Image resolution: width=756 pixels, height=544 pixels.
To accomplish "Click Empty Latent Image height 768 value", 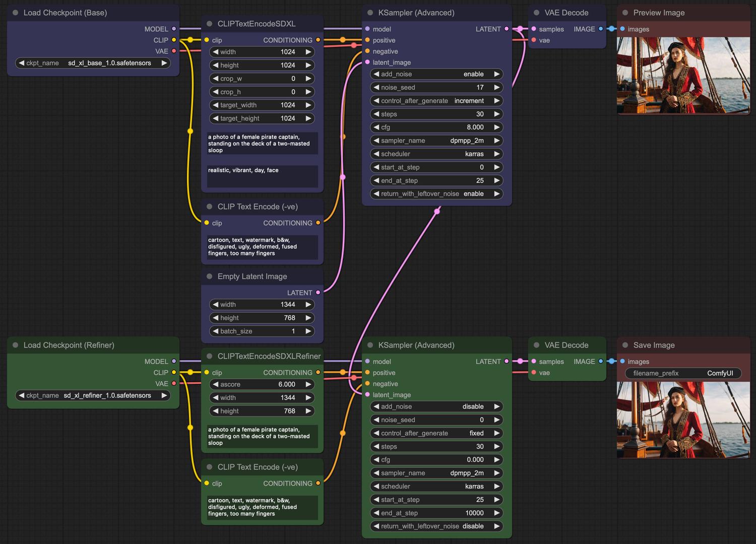I will (x=289, y=318).
